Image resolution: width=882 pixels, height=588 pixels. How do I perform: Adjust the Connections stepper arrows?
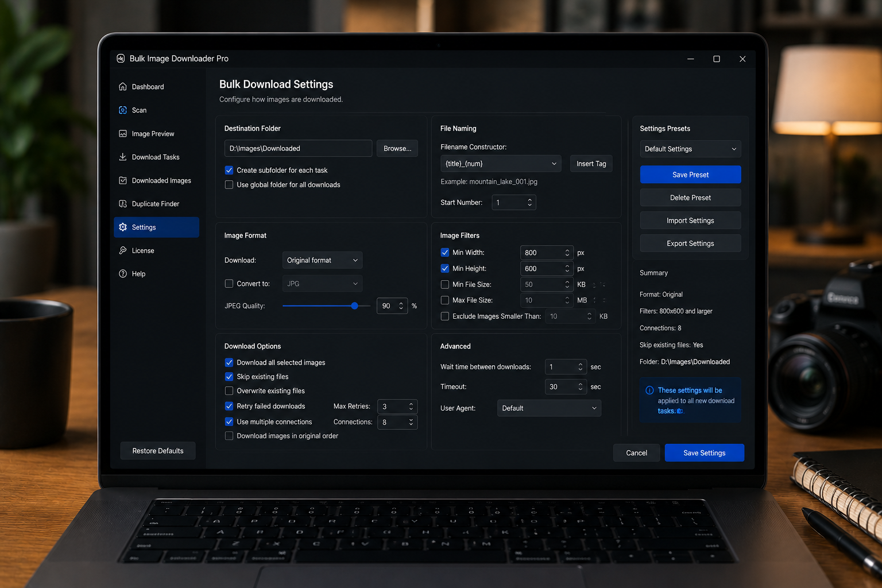411,422
